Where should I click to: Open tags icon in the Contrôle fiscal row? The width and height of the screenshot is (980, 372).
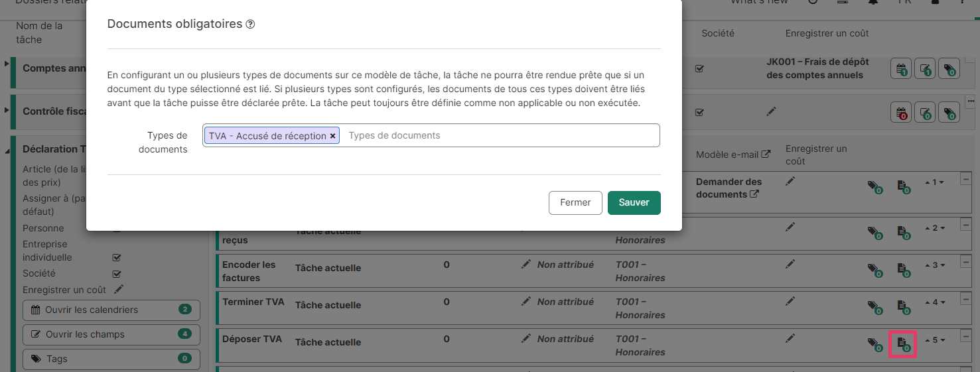click(949, 112)
